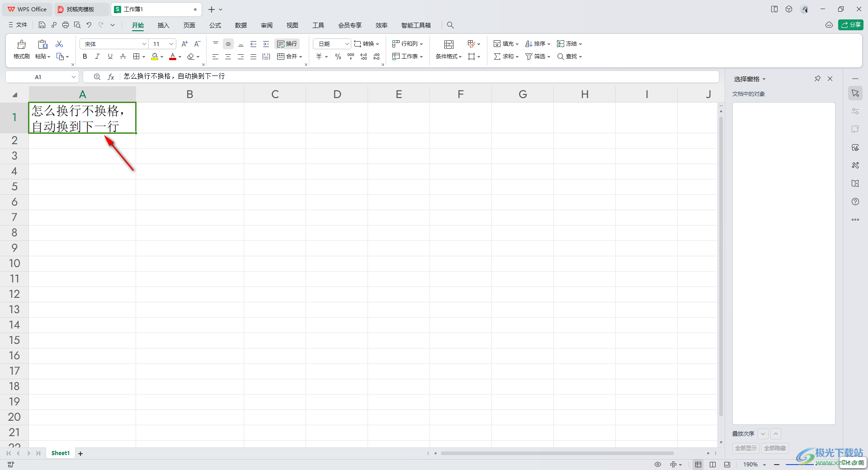Click the filter (筛选) button

click(538, 56)
